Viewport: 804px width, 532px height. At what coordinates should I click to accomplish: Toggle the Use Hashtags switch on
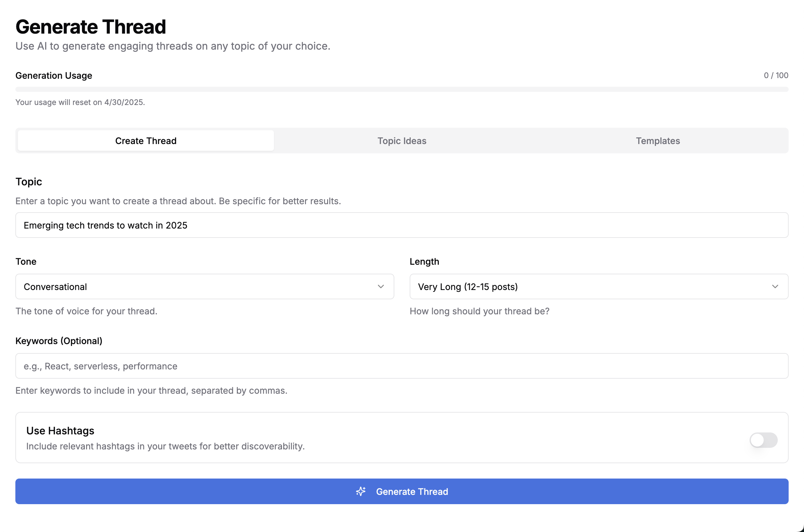pyautogui.click(x=763, y=440)
